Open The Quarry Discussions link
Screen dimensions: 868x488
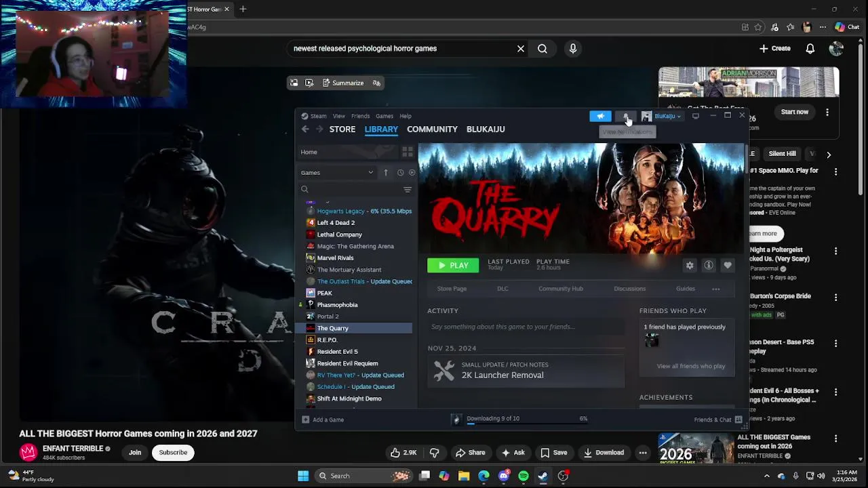coord(629,289)
